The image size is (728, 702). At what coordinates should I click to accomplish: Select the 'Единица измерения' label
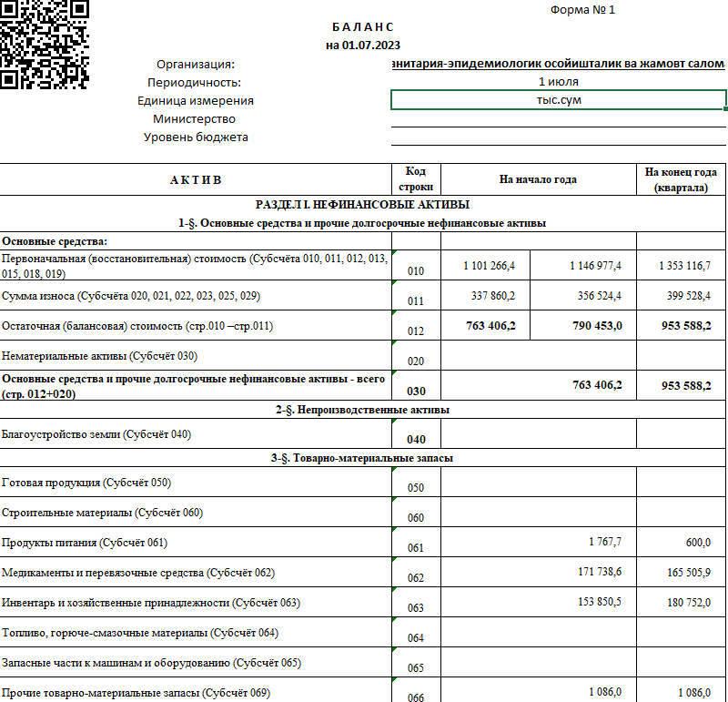click(196, 100)
